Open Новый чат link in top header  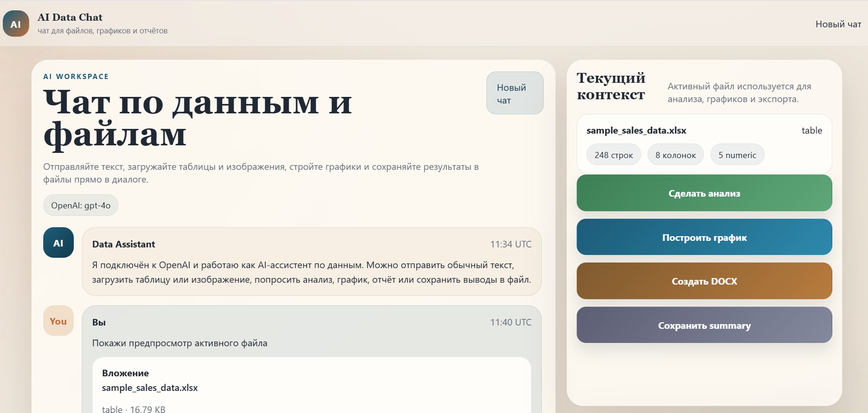pyautogui.click(x=838, y=24)
